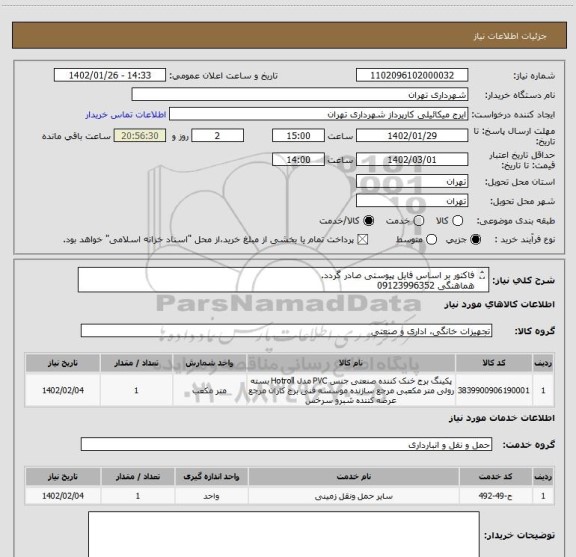Select the 'متوسط' purchase type radio
This screenshot has width=576, height=557.
431,240
